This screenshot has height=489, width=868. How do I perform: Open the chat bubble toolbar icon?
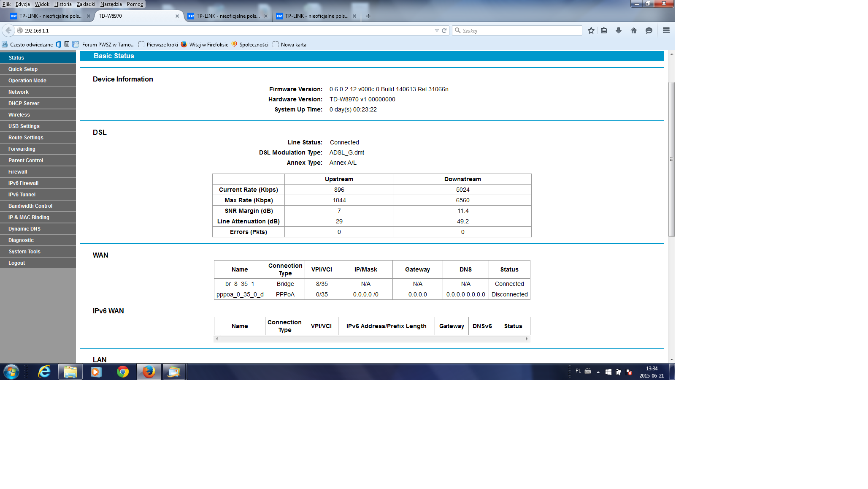649,30
